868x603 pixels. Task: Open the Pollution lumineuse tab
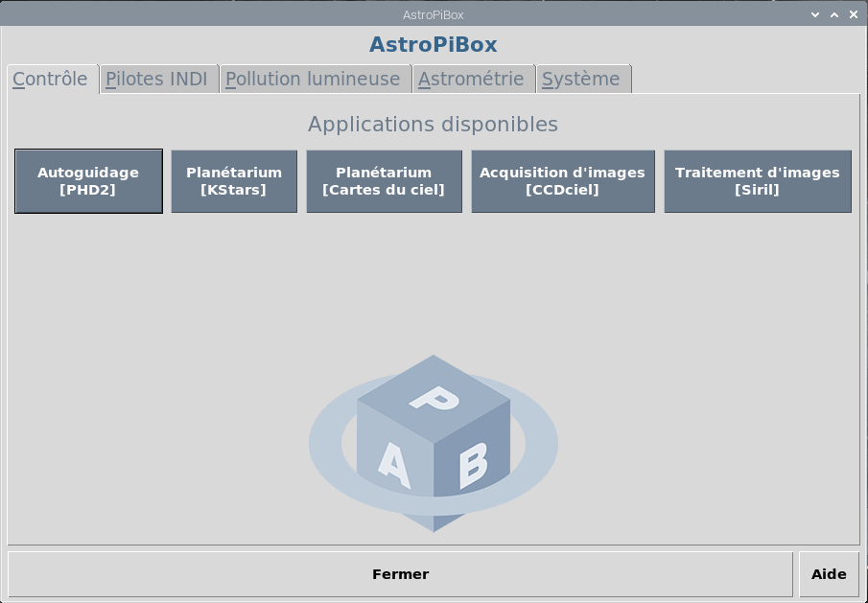(314, 80)
